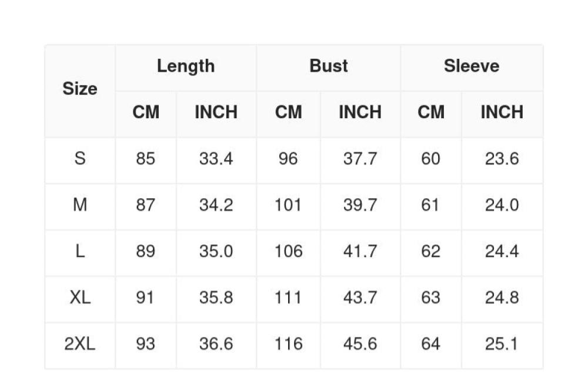Screen dimensions: 588x384
Task: Select the 60 sleeve CM cell
Action: (431, 161)
